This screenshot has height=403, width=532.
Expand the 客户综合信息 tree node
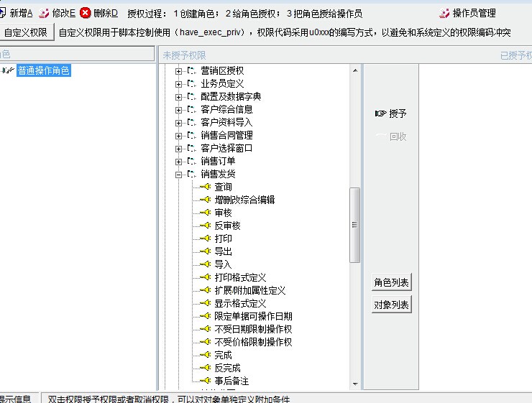[x=178, y=109]
